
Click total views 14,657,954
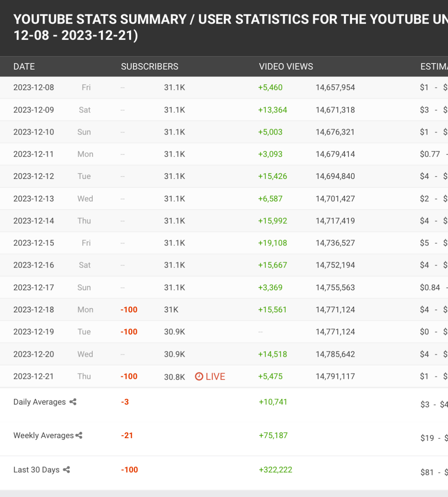[335, 87]
